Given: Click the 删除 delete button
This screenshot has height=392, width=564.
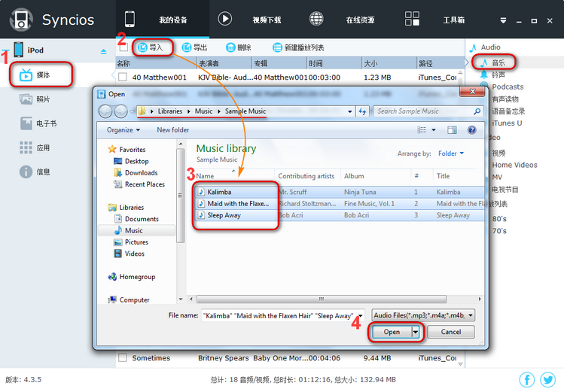Looking at the screenshot, I should (239, 47).
